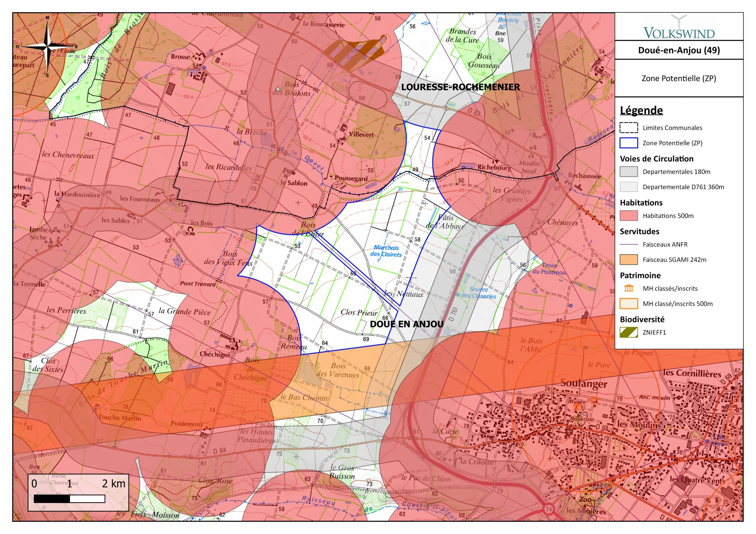The height and width of the screenshot is (534, 756).
Task: Click the Doué-en-Anjou (49) title box
Action: [x=679, y=50]
